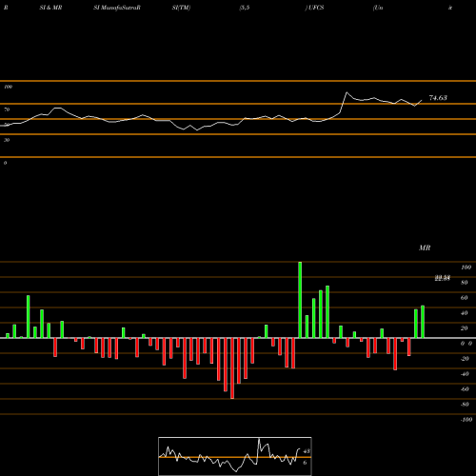Click the tallest green MR histogram bar
The image size is (476, 476).
pyautogui.click(x=300, y=300)
